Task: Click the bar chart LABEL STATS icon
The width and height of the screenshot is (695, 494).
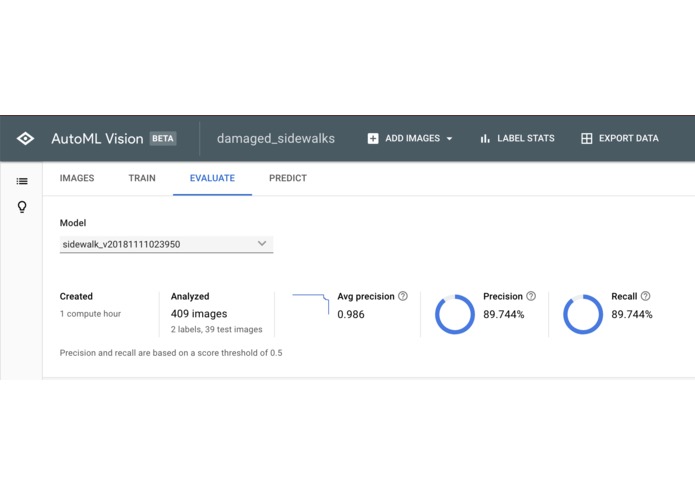Action: point(485,139)
